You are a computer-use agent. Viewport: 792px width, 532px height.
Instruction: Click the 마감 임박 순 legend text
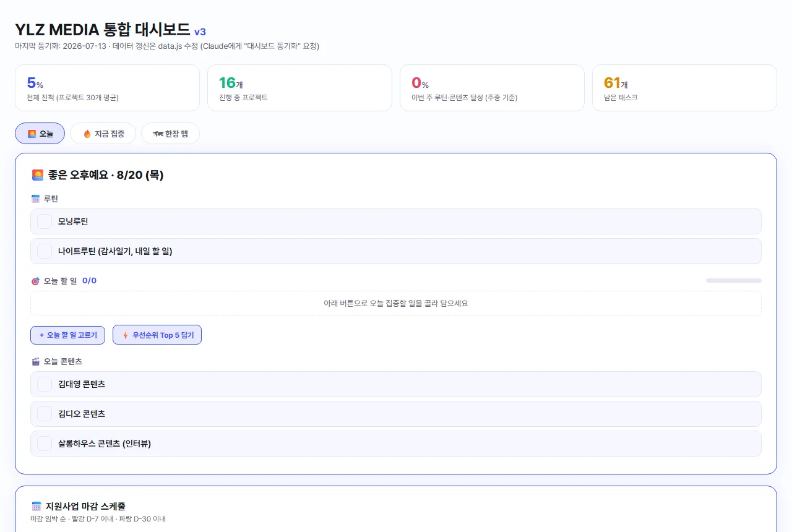coord(98,519)
